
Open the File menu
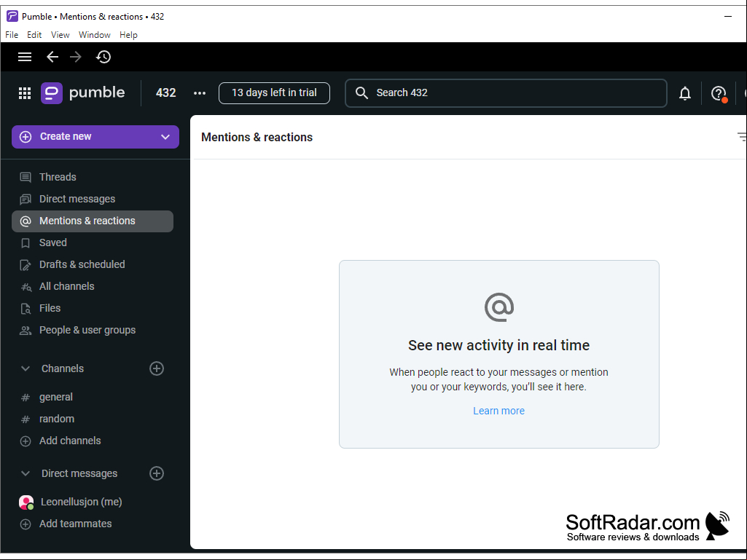[12, 35]
